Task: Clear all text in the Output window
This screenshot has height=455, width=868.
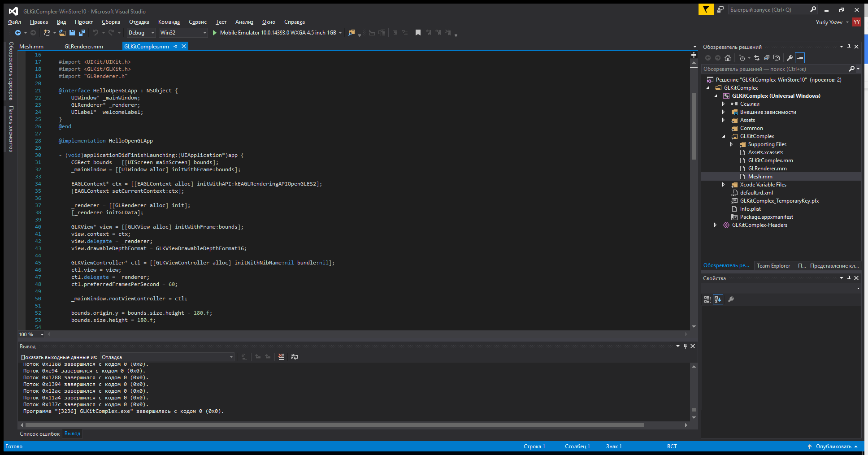Action: (x=281, y=357)
